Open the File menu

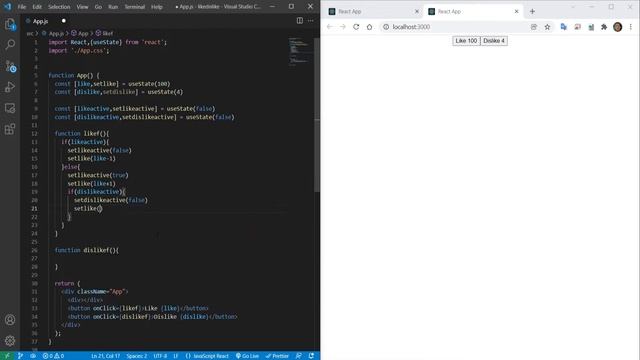(x=22, y=7)
